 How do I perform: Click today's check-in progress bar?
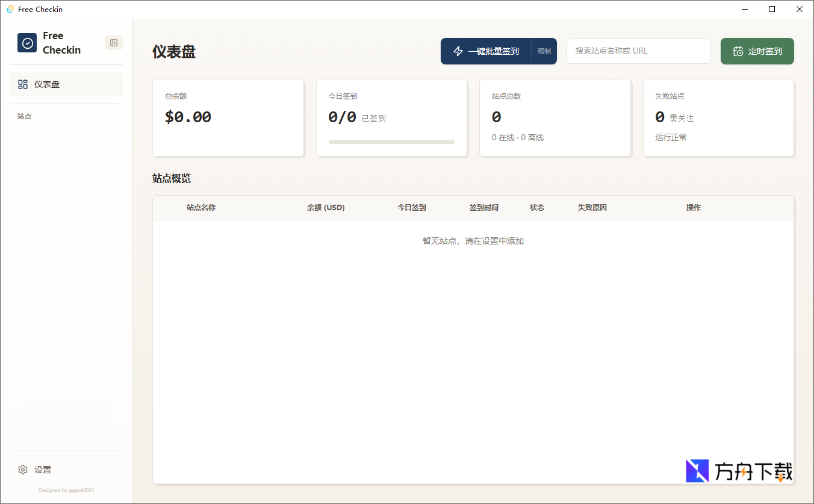coord(391,142)
